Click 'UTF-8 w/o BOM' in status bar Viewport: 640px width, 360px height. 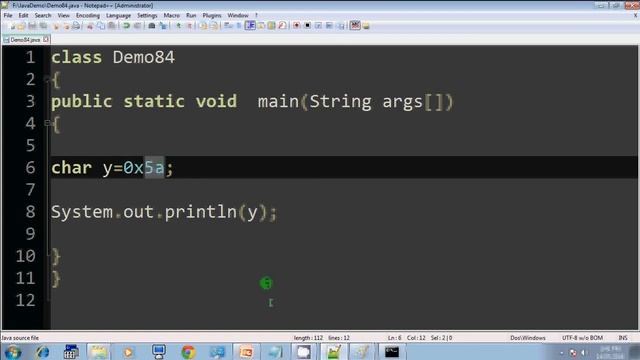coord(582,338)
